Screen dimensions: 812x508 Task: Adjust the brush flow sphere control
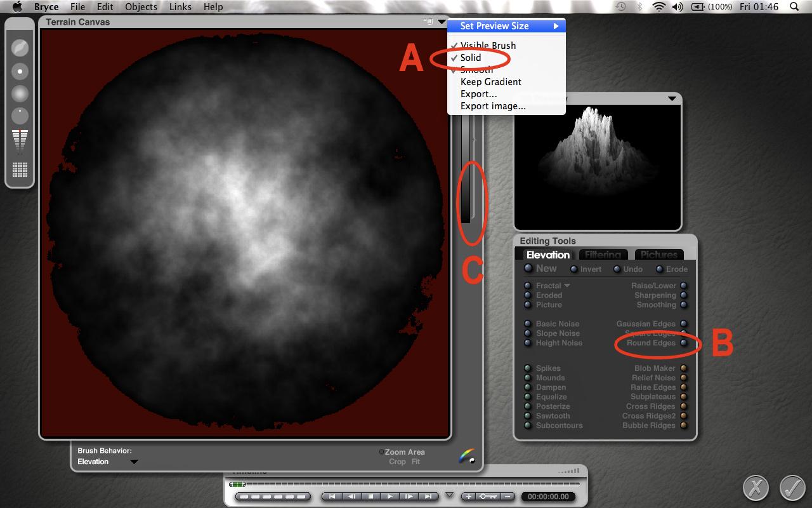click(x=20, y=116)
